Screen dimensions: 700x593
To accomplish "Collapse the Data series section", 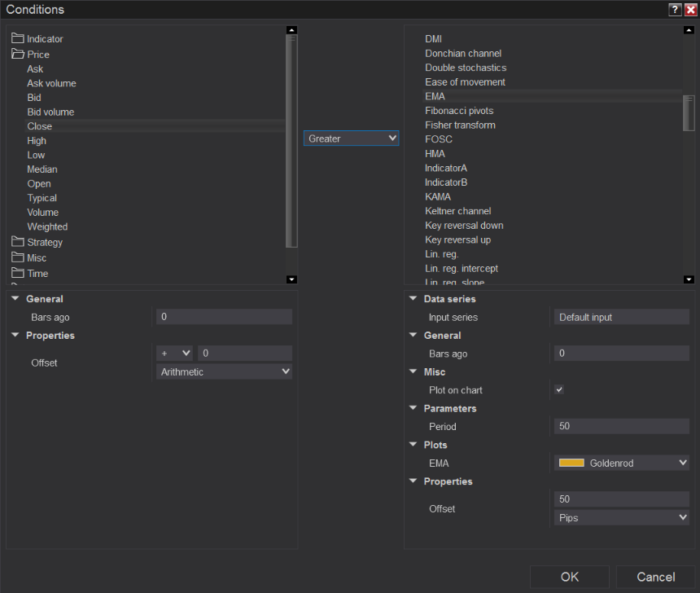I will coord(413,298).
